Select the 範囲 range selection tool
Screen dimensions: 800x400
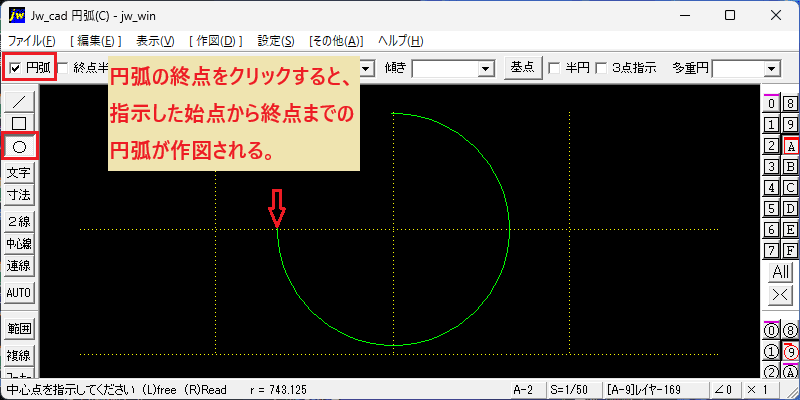pyautogui.click(x=19, y=329)
